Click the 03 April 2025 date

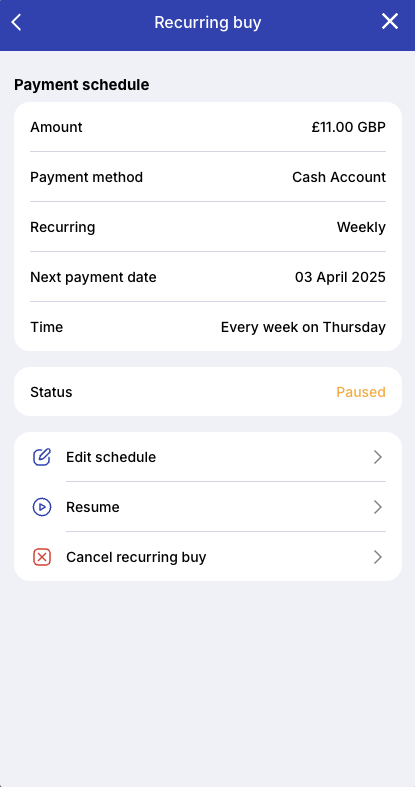pyautogui.click(x=340, y=277)
